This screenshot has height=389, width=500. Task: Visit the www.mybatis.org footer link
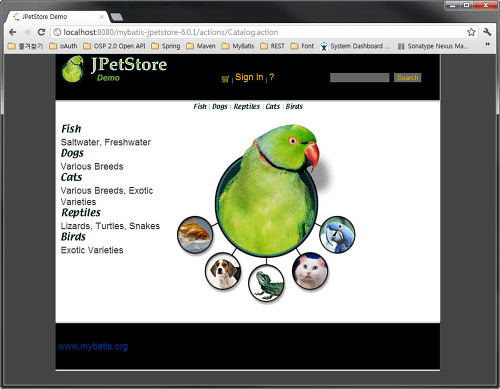[93, 346]
